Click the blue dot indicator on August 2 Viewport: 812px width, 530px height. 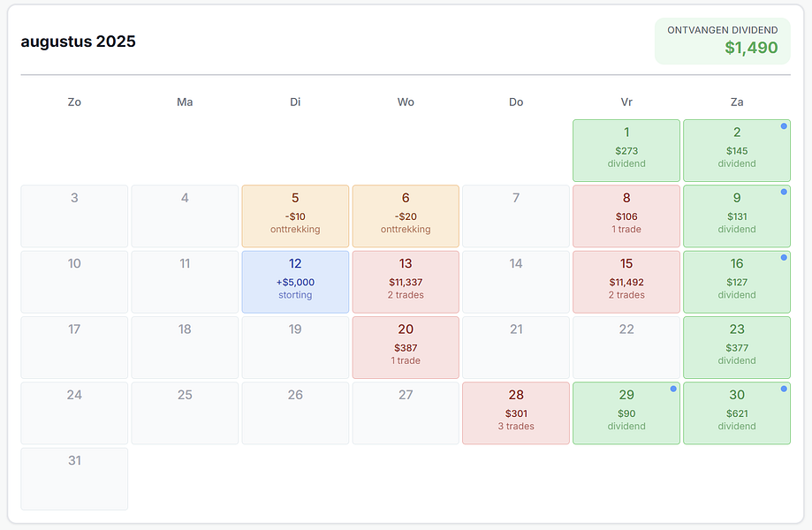click(784, 126)
